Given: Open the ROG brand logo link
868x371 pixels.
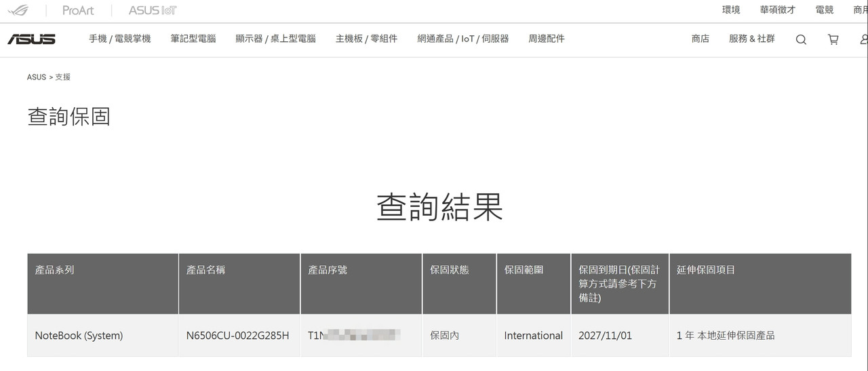Looking at the screenshot, I should click(x=18, y=10).
